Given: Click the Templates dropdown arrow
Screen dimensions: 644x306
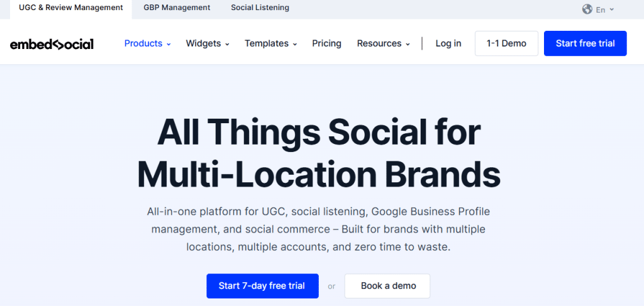Looking at the screenshot, I should [294, 44].
